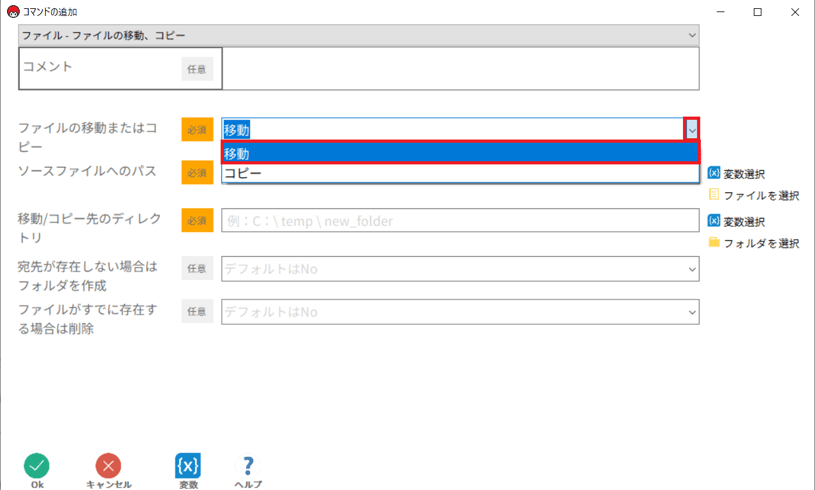The height and width of the screenshot is (490, 815).
Task: Click the green OK checkmark icon
Action: click(36, 465)
